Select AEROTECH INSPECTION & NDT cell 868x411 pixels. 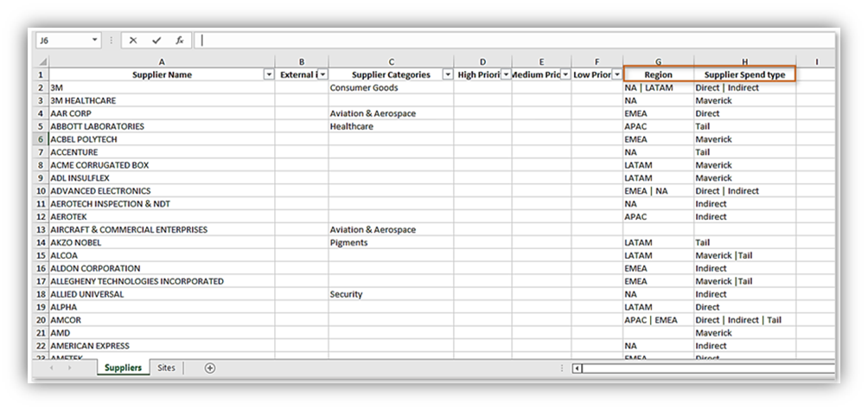click(x=163, y=204)
